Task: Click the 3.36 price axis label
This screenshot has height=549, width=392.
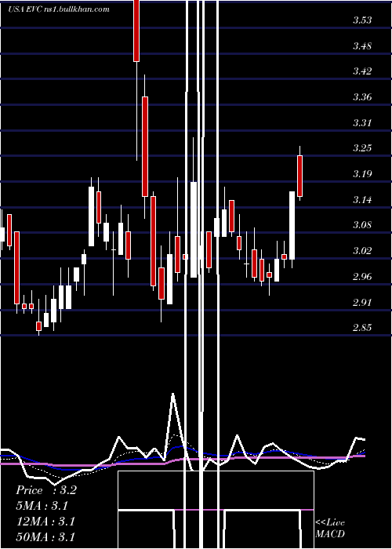Action: click(362, 97)
